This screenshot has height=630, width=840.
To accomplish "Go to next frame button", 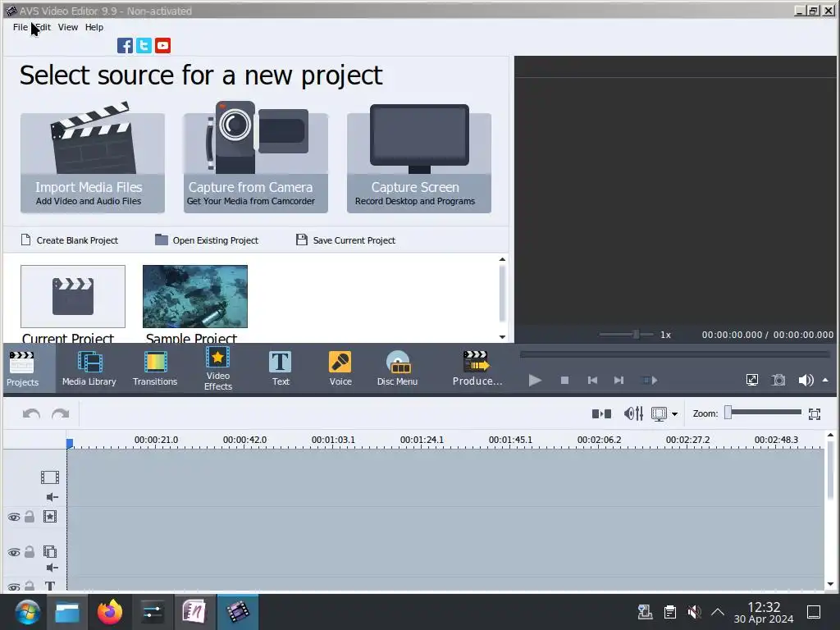I will [x=619, y=381].
